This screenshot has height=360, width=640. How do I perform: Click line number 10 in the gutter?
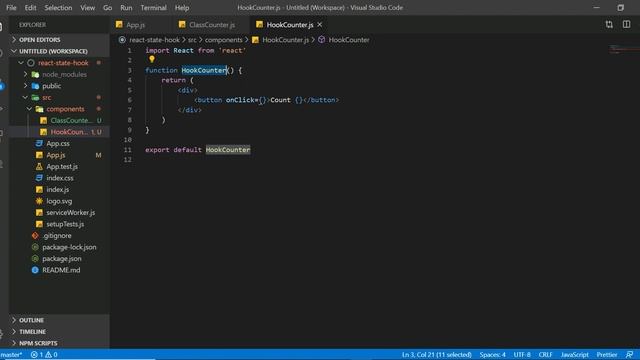pyautogui.click(x=128, y=140)
